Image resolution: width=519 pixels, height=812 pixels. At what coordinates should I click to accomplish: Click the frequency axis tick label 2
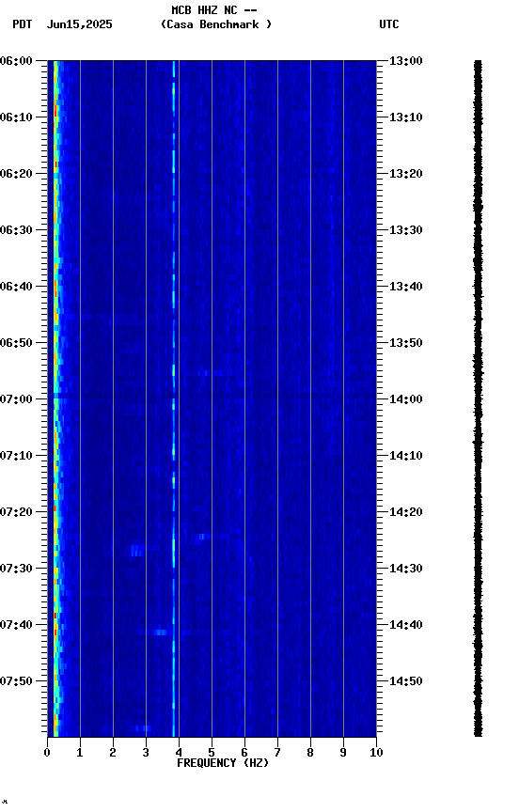coord(113,753)
